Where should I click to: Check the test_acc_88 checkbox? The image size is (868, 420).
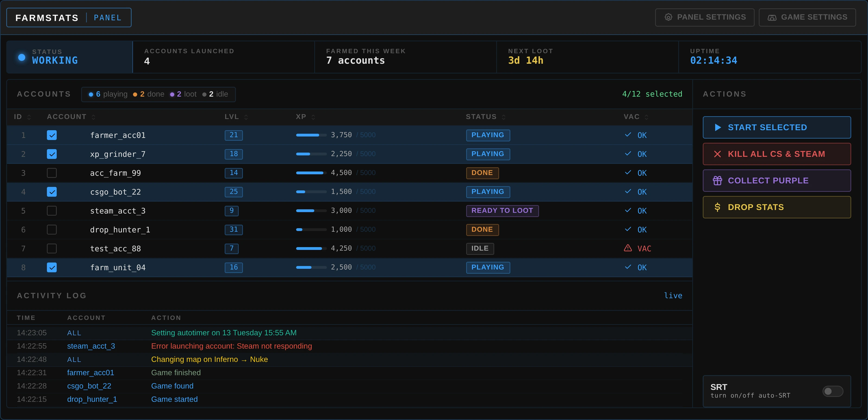click(52, 249)
